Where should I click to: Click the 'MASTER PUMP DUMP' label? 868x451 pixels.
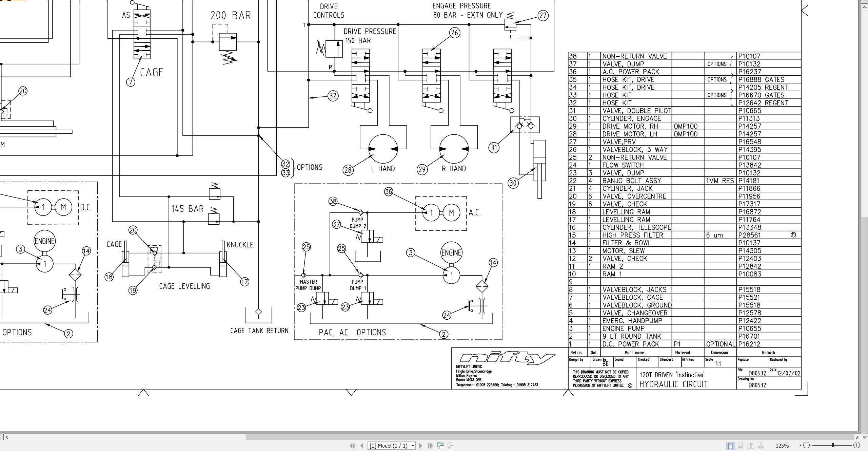(x=308, y=285)
